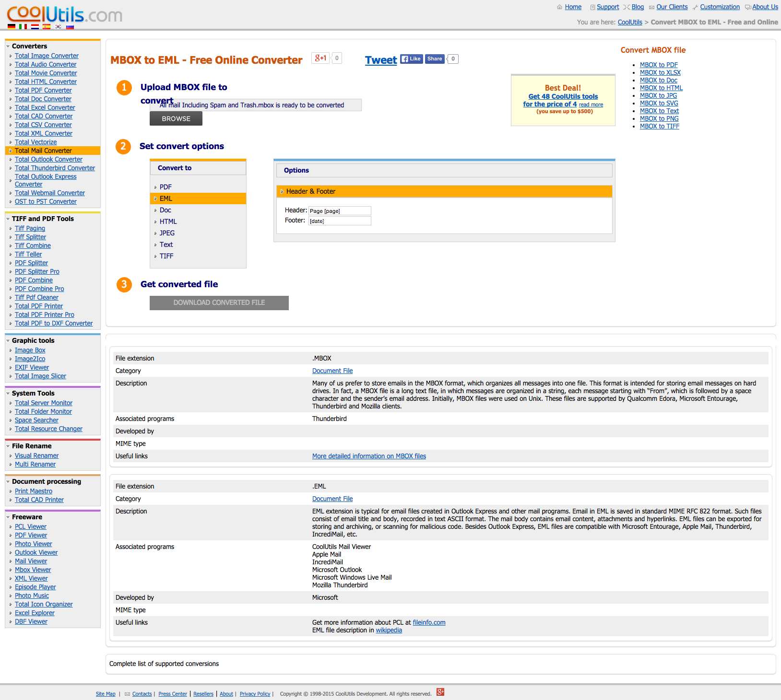Image resolution: width=781 pixels, height=700 pixels.
Task: Collapse the Freeware sidebar section
Action: click(8, 517)
